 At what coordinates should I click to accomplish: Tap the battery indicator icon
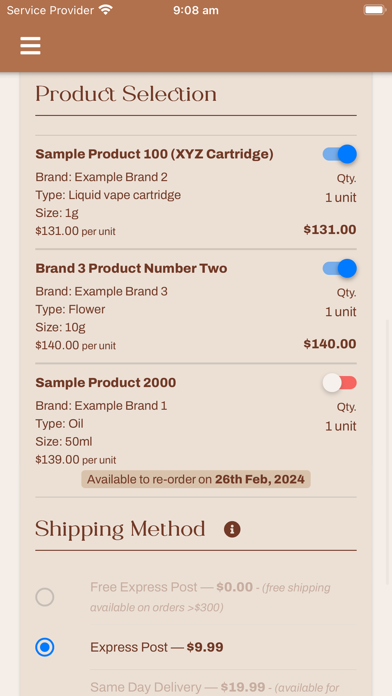pos(374,10)
